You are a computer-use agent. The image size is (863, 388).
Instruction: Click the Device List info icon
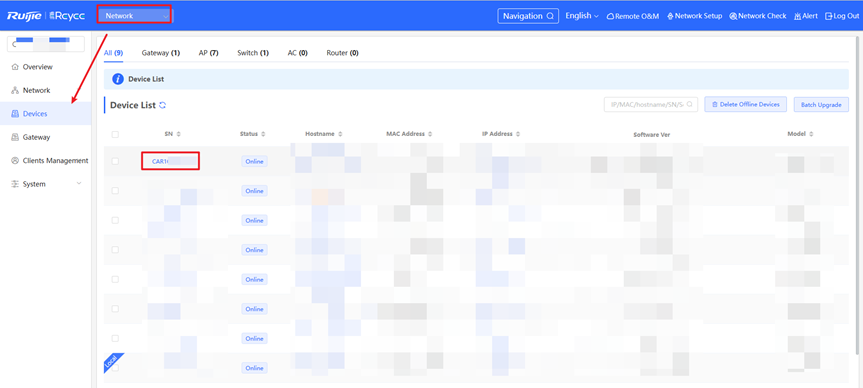tap(118, 79)
